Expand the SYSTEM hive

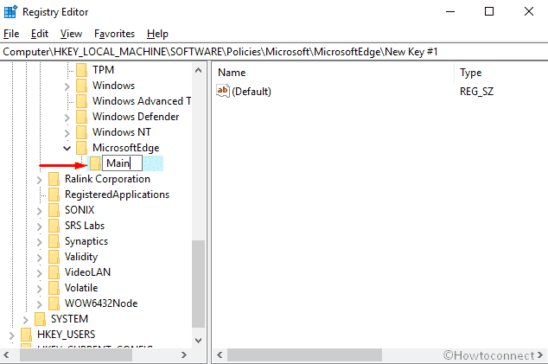pos(25,320)
